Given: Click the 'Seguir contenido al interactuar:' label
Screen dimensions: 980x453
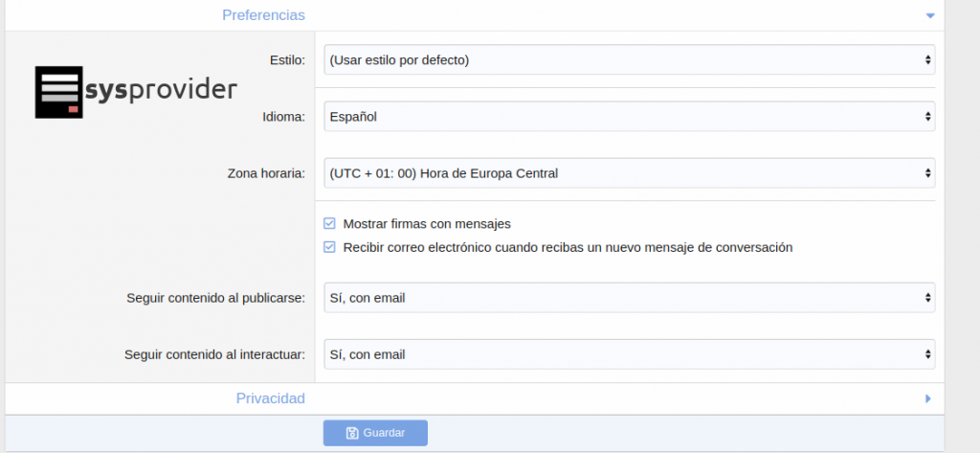Looking at the screenshot, I should click(x=214, y=354).
